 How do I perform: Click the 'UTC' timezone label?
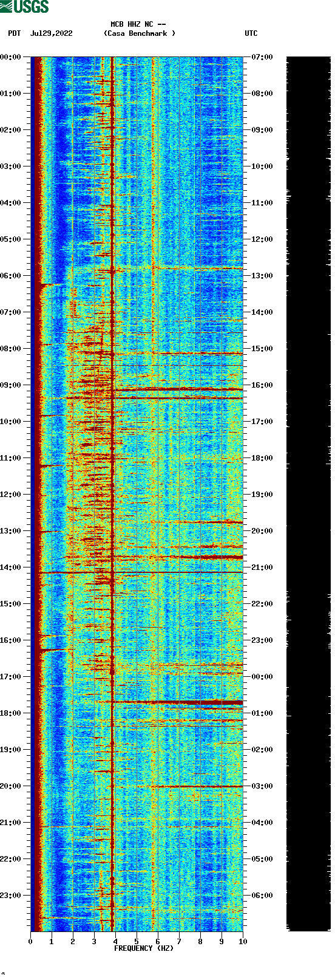pyautogui.click(x=251, y=33)
